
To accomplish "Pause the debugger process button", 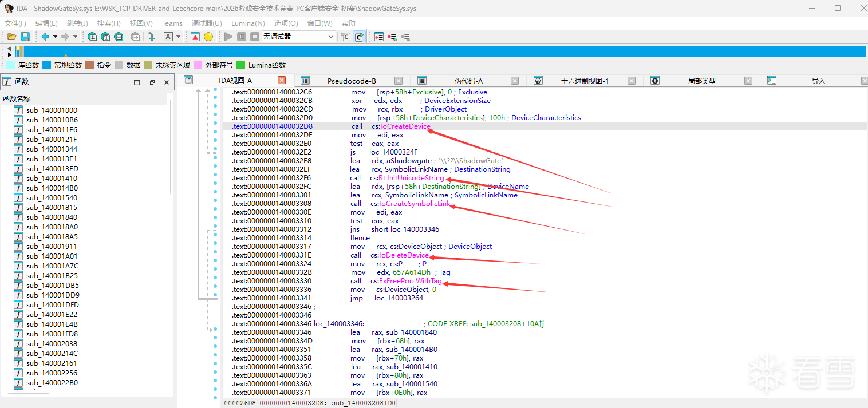I will (242, 37).
